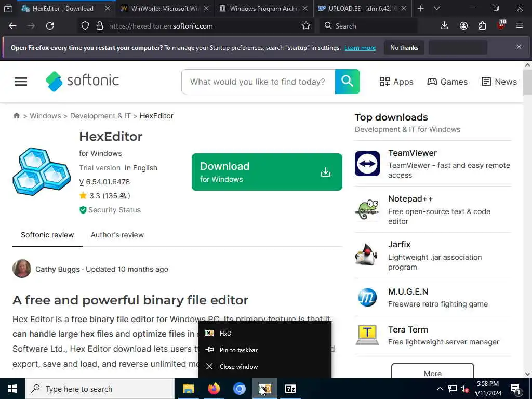The image size is (532, 399).
Task: Click the tracking protection shield icon
Action: pos(85,26)
